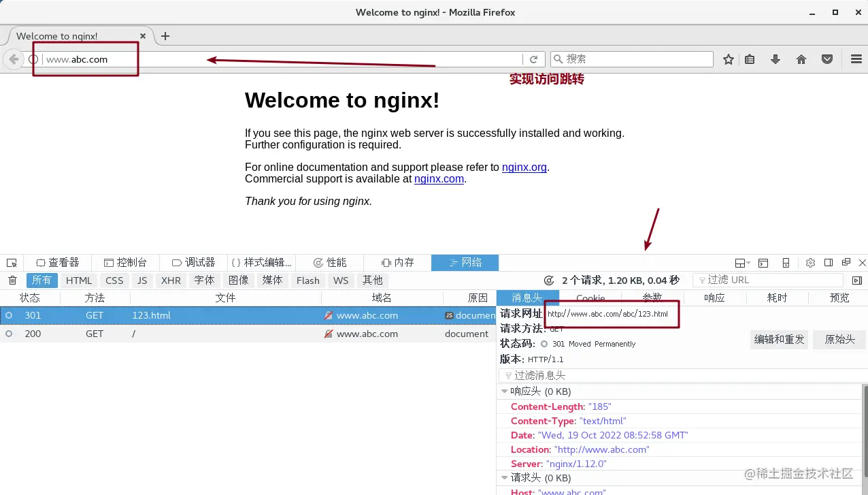The height and width of the screenshot is (495, 868).
Task: Open the Debugger (调试器) tab
Action: [193, 263]
